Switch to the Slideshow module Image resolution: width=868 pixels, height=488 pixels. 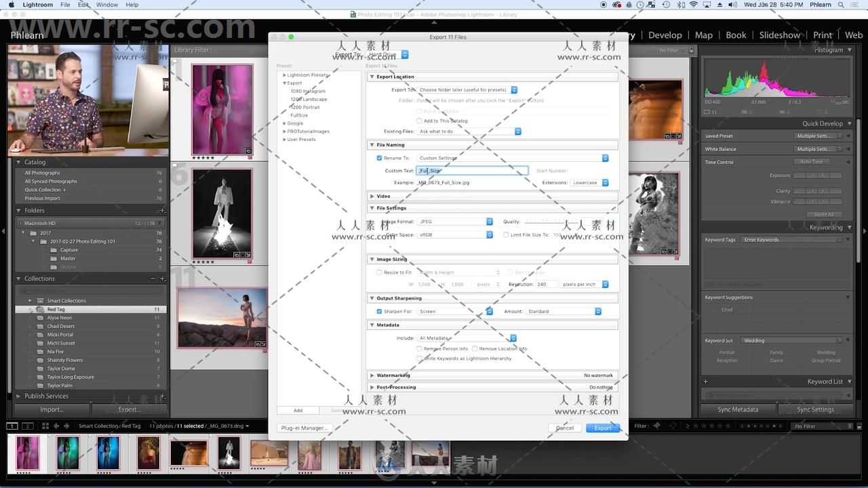[779, 35]
